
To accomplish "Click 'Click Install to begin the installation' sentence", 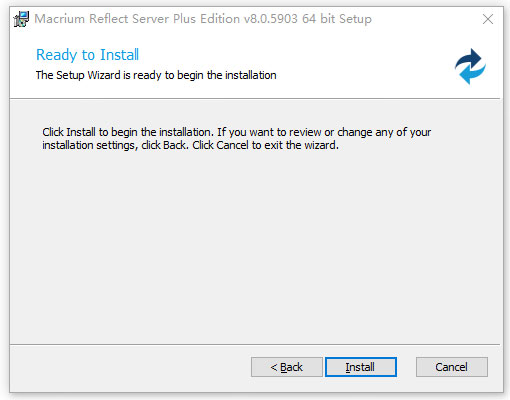I will point(128,132).
